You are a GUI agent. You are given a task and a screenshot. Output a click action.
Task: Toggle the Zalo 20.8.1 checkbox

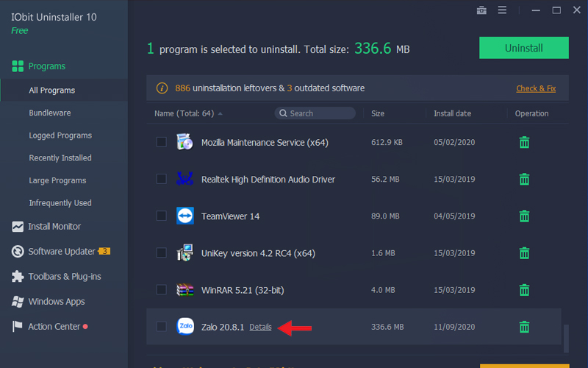click(161, 326)
